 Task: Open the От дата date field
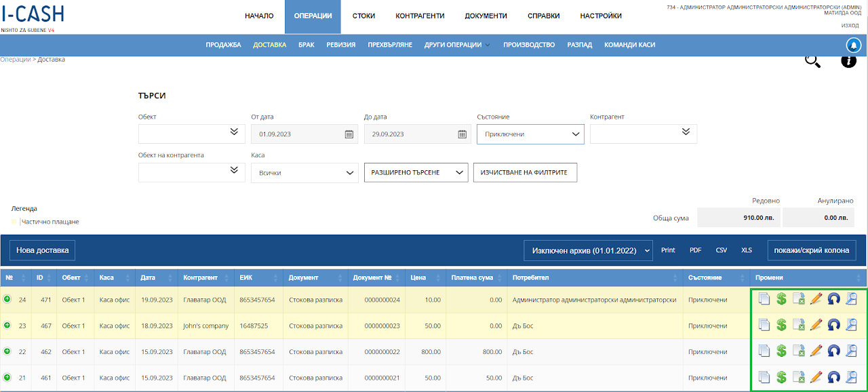pyautogui.click(x=304, y=134)
